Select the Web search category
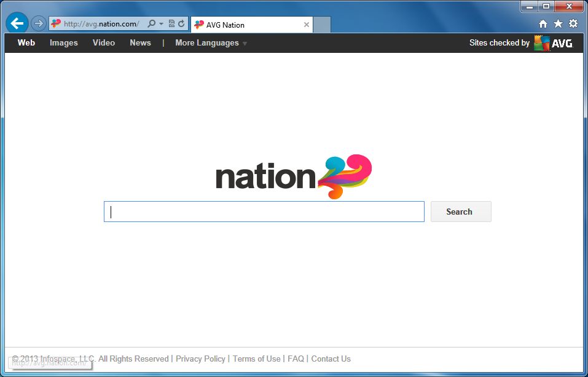The image size is (588, 377). pos(26,43)
